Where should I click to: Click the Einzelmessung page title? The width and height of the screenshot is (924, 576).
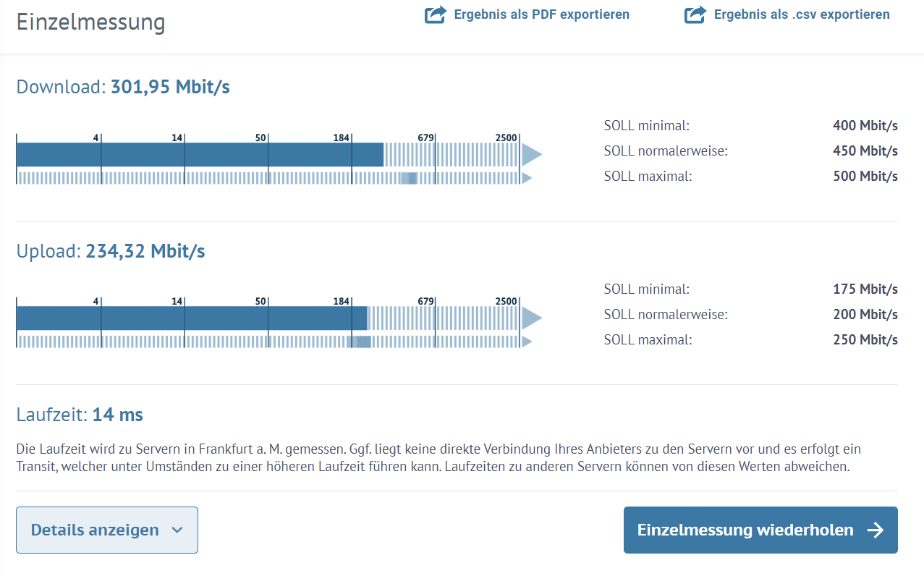pos(90,22)
